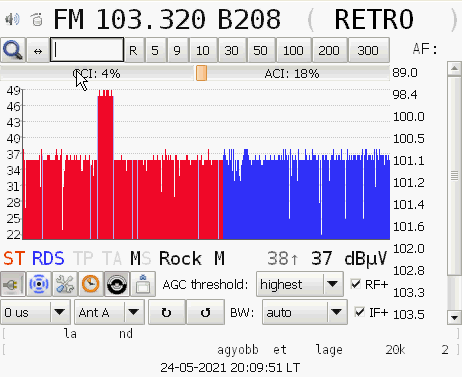Click the rotate counter-clockwise button

tap(205, 312)
